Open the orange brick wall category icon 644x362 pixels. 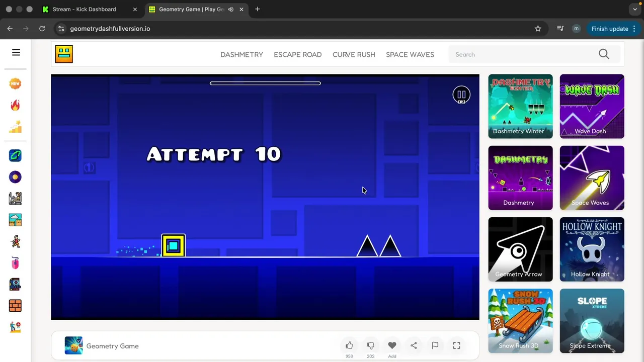click(x=15, y=306)
